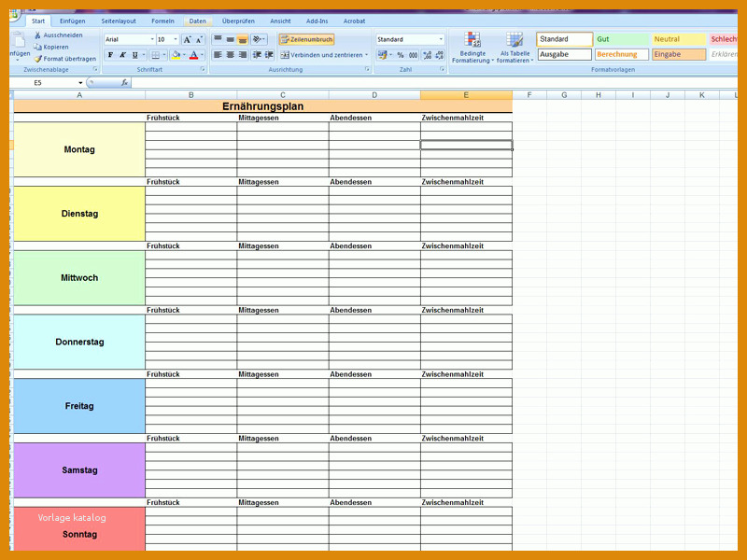Screen dimensions: 747x560
Task: Click the Ausschneiden scissors icon
Action: pyautogui.click(x=37, y=35)
